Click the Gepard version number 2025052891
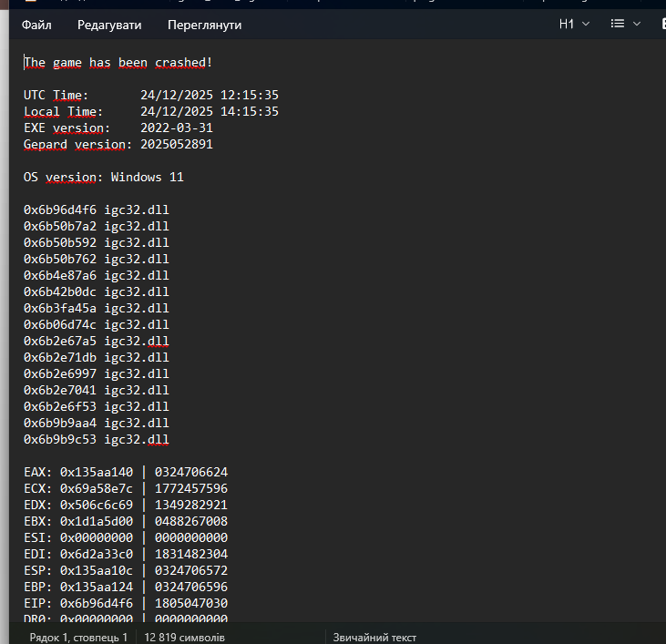666x644 pixels. click(177, 145)
